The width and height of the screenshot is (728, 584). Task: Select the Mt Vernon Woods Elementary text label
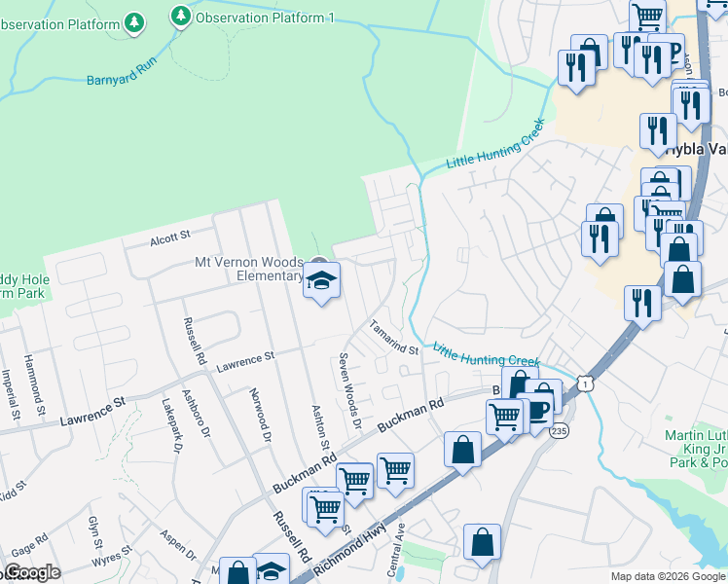coord(249,269)
